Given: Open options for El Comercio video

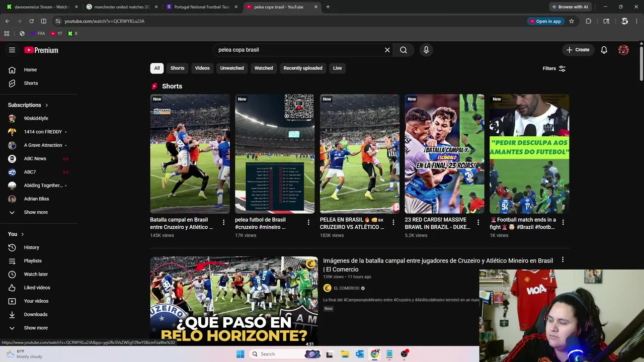Looking at the screenshot, I should click(562, 260).
